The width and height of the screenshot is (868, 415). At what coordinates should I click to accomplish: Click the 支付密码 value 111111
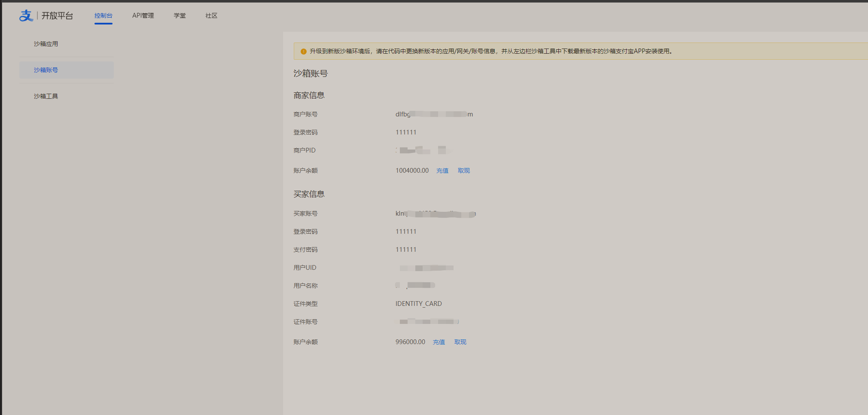click(406, 250)
